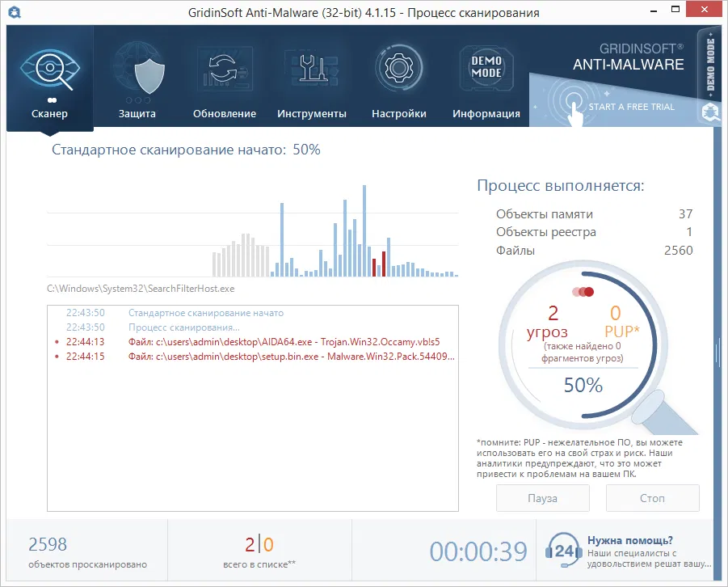Open the Scanner eye icon

tap(50, 70)
